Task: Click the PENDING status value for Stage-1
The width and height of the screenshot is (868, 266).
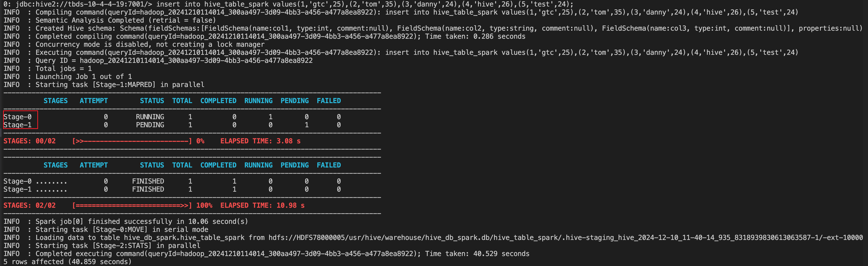Action: tap(150, 125)
